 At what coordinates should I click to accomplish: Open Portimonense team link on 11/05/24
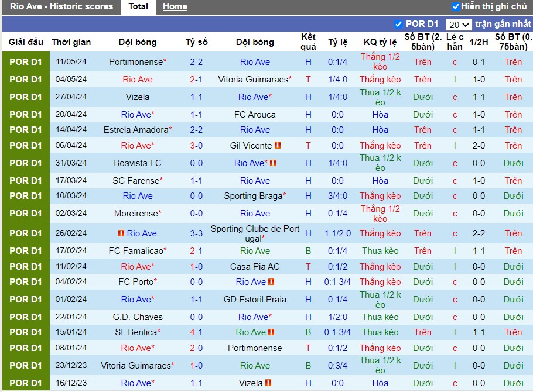tap(136, 62)
